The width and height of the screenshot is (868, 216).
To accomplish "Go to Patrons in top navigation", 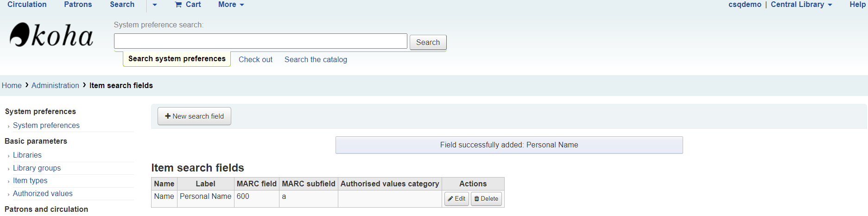I will point(78,5).
